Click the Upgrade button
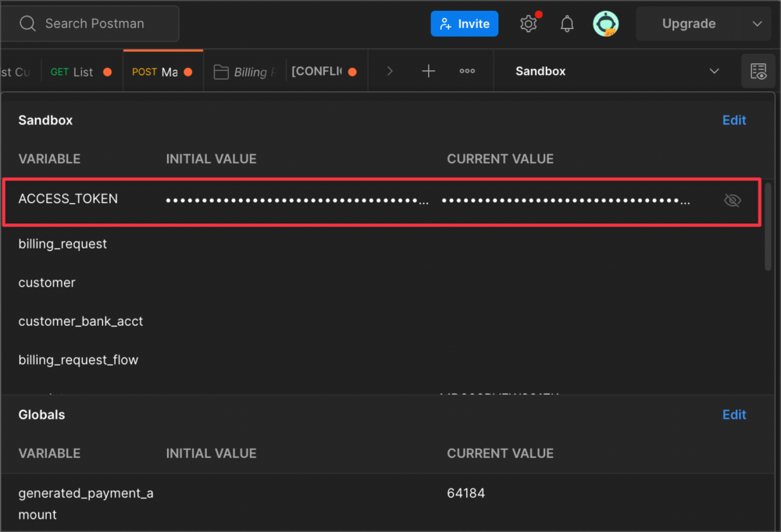Image resolution: width=781 pixels, height=532 pixels. click(x=689, y=23)
